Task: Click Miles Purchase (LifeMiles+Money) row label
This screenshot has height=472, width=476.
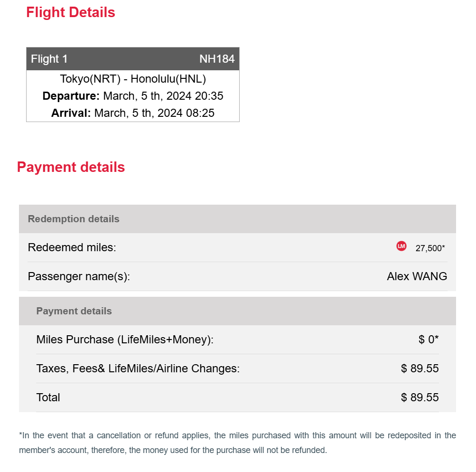Action: (125, 340)
